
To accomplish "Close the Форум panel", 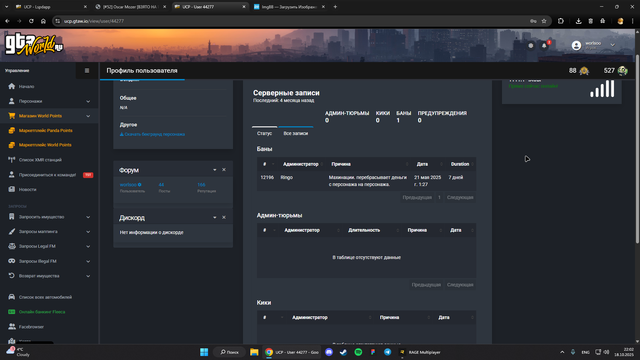I will coord(224,170).
